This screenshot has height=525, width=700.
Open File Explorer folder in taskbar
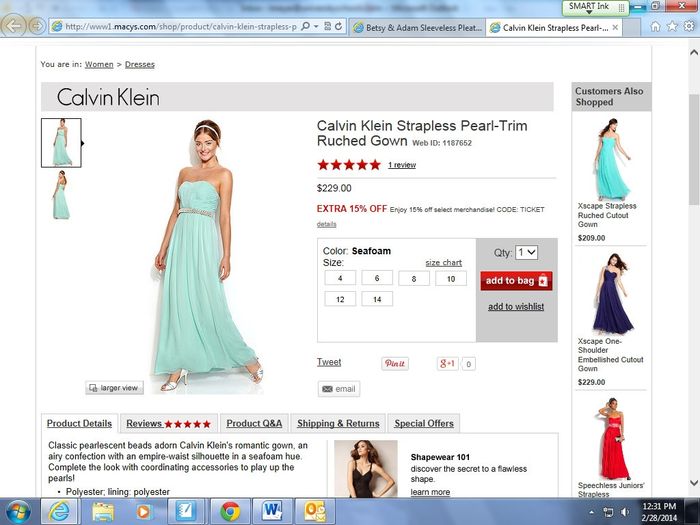pyautogui.click(x=103, y=512)
